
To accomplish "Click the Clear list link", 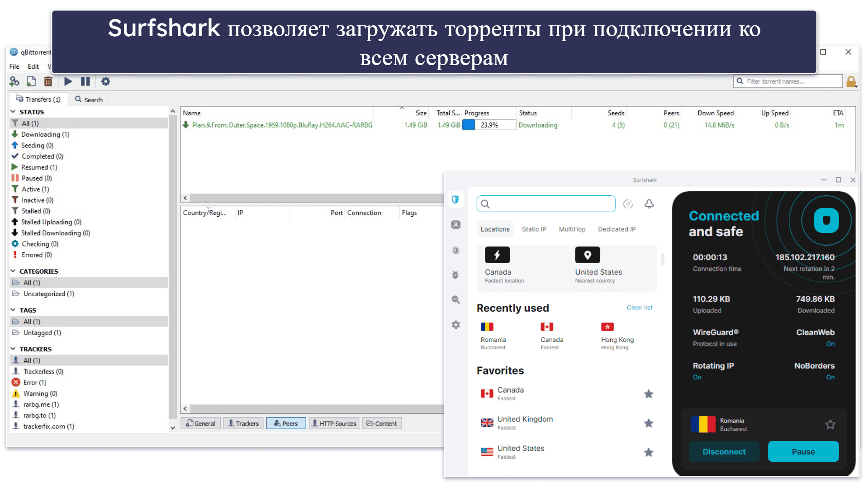I will [639, 308].
